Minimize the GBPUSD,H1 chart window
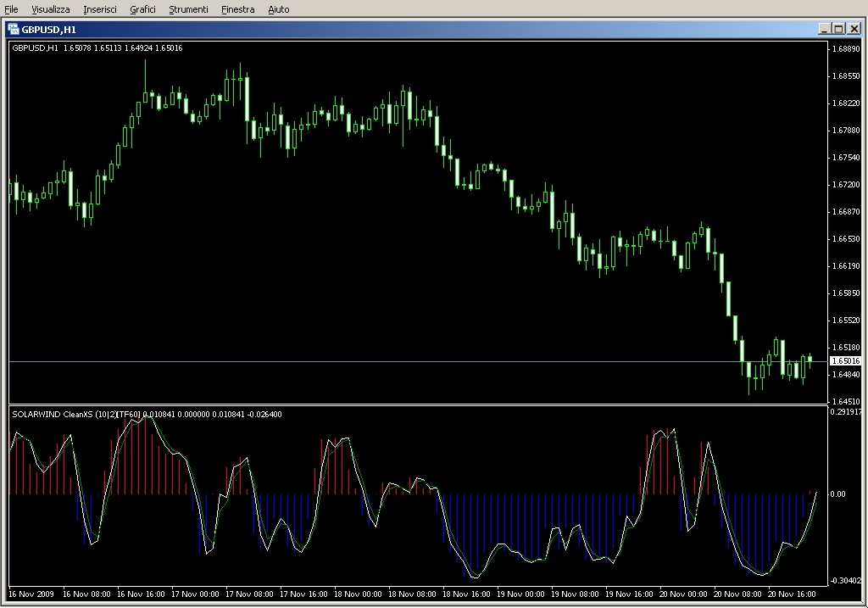Viewport: 868px width, 608px height. [x=825, y=29]
